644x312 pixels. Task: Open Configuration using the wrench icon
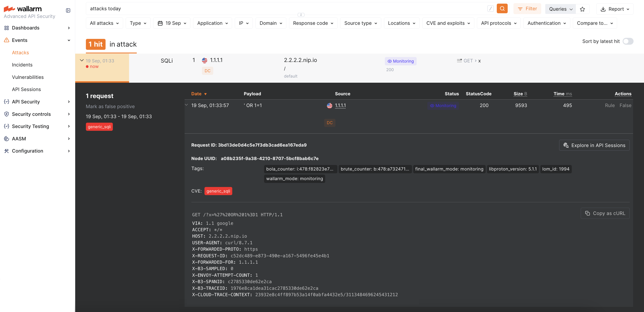[6, 151]
